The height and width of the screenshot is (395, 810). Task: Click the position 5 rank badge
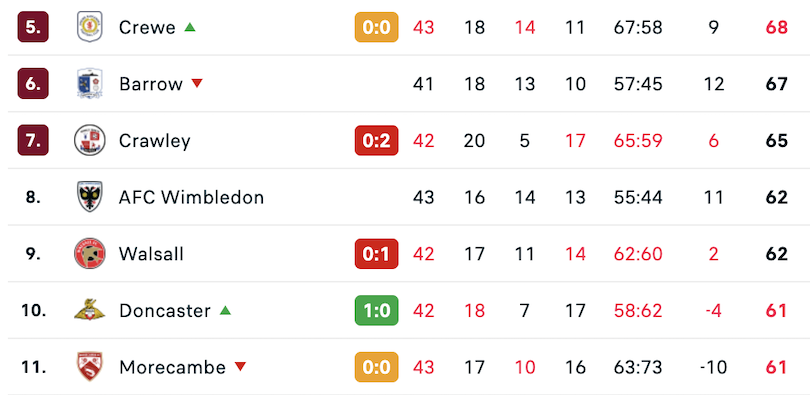point(33,27)
